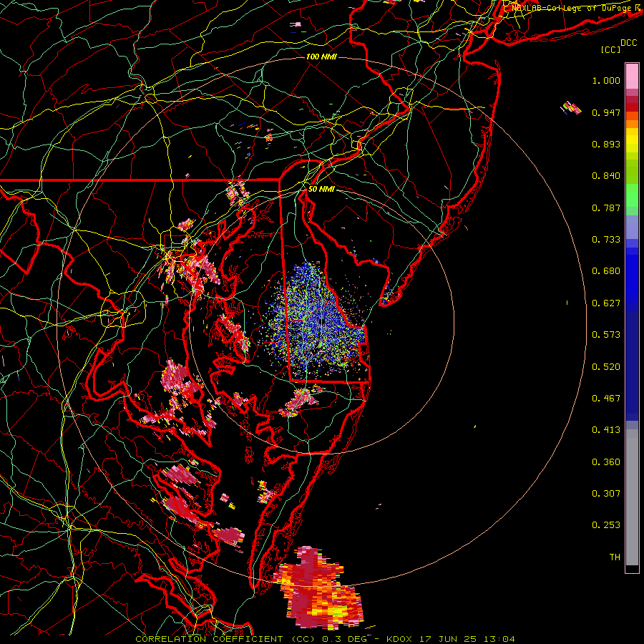Click the [CC] legend unit label

(611, 49)
